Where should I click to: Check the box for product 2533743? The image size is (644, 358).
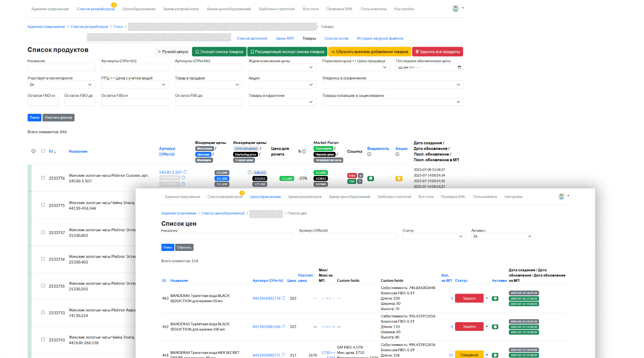click(x=43, y=340)
